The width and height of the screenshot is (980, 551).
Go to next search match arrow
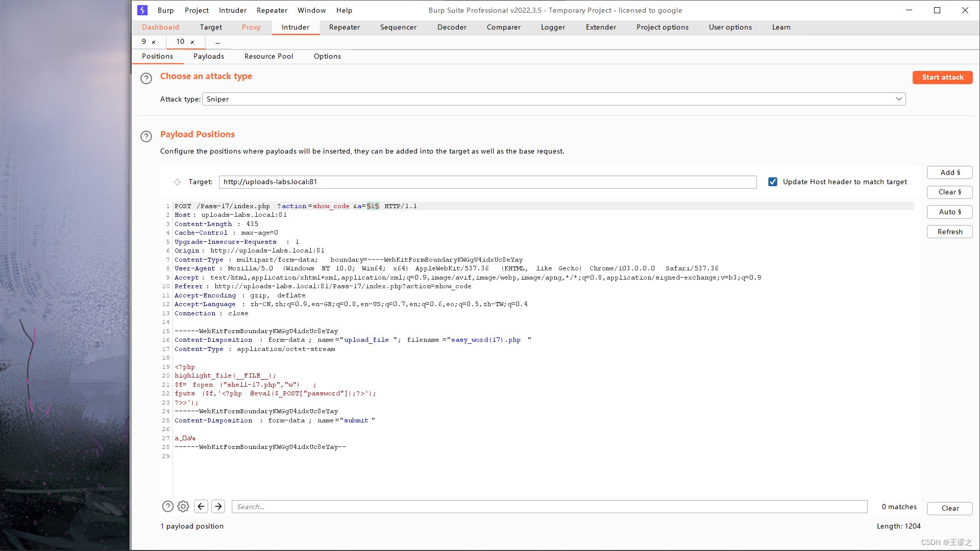tap(218, 506)
